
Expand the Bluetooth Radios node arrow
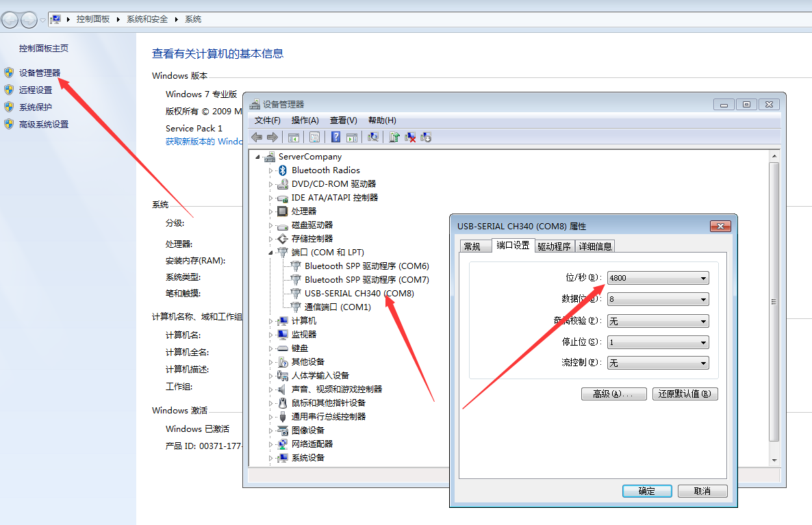click(x=270, y=170)
